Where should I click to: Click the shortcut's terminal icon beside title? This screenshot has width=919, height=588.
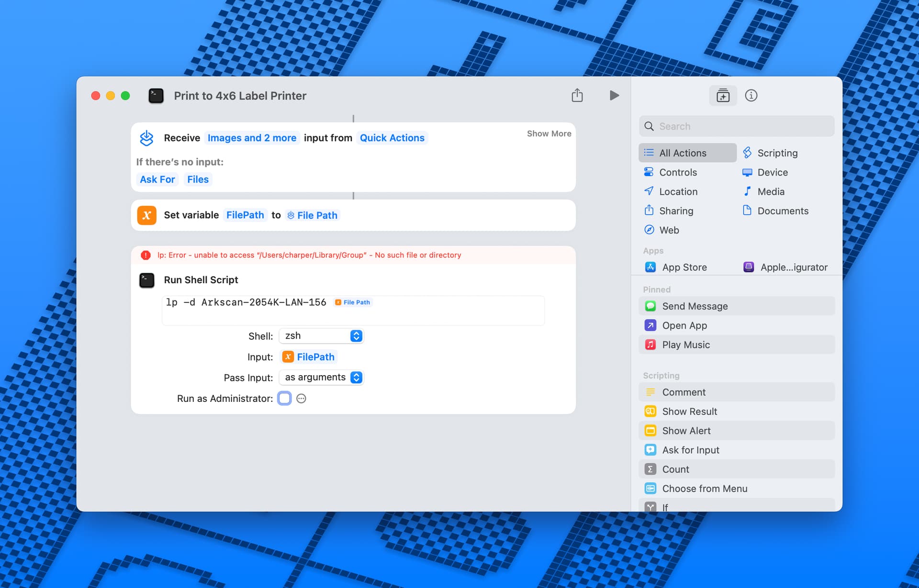(x=156, y=96)
